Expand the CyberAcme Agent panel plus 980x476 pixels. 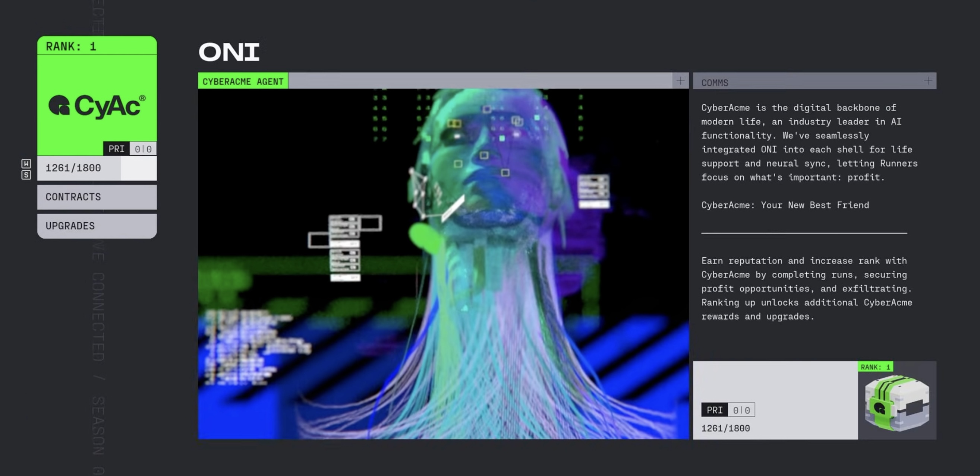click(x=680, y=81)
